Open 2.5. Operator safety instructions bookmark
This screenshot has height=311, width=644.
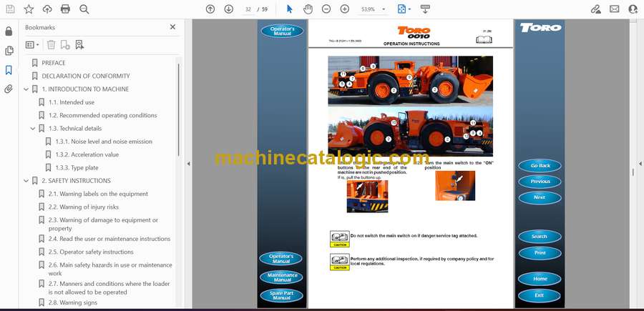click(91, 252)
